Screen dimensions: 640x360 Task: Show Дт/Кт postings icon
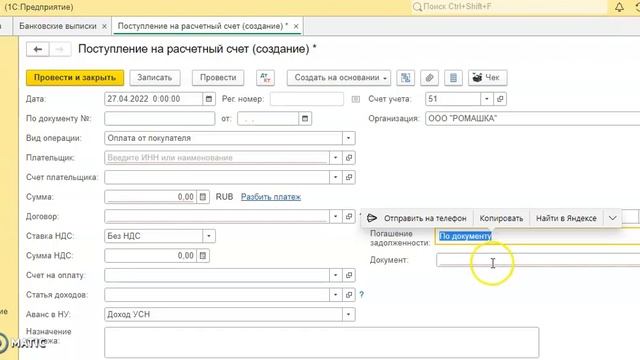point(265,78)
